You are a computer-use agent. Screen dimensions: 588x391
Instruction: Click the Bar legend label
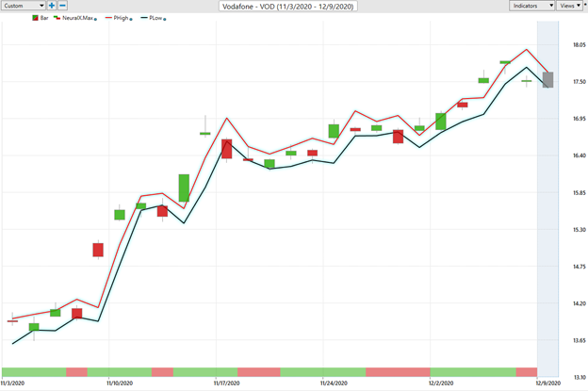[x=44, y=18]
